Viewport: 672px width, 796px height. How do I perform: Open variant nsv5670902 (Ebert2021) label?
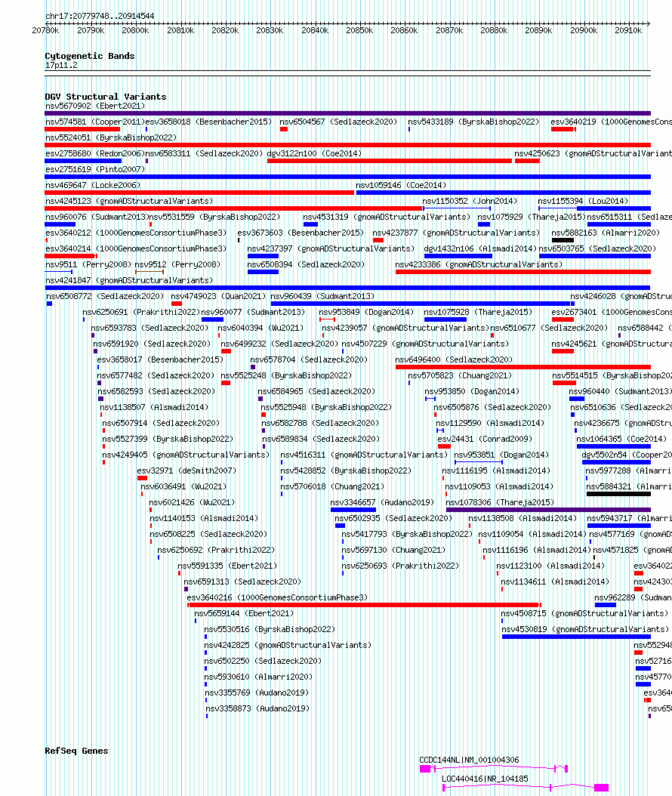click(95, 106)
